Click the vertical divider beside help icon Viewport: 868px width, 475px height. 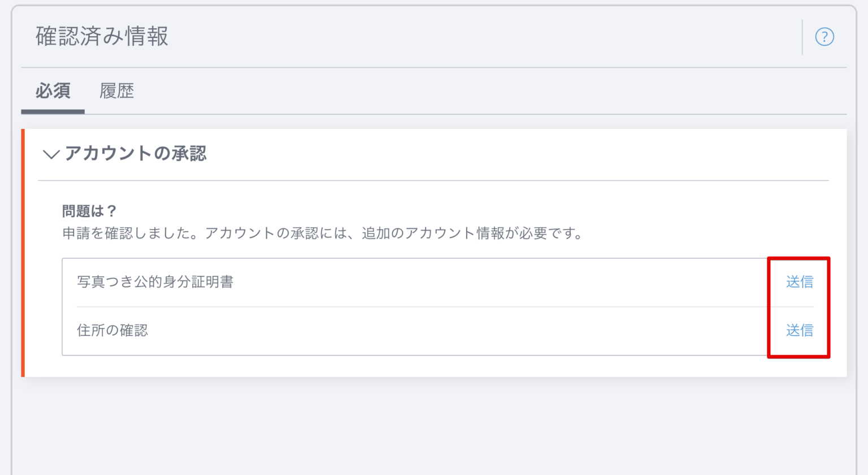[802, 37]
